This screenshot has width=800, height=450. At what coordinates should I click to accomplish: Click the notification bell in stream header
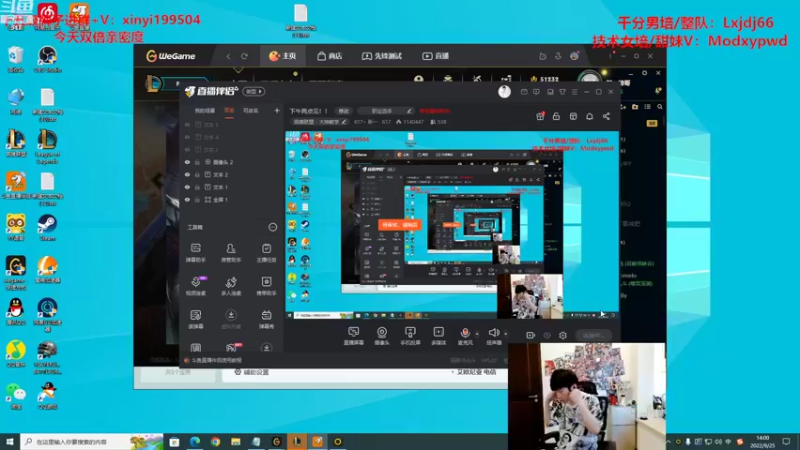point(589,116)
